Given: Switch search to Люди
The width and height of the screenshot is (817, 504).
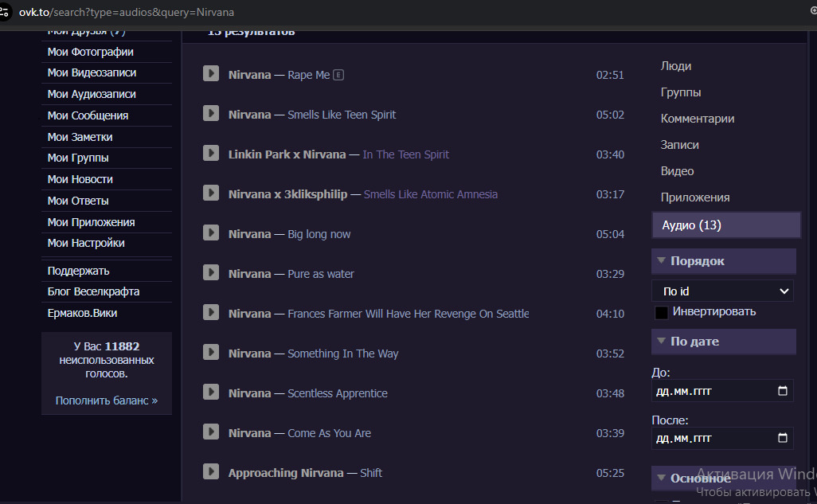Looking at the screenshot, I should coord(676,66).
